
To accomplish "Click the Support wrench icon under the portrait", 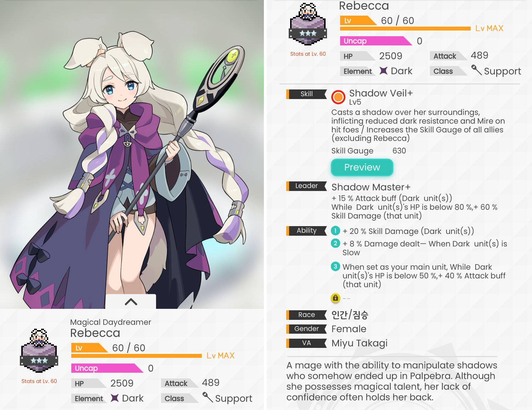I will click(x=207, y=398).
